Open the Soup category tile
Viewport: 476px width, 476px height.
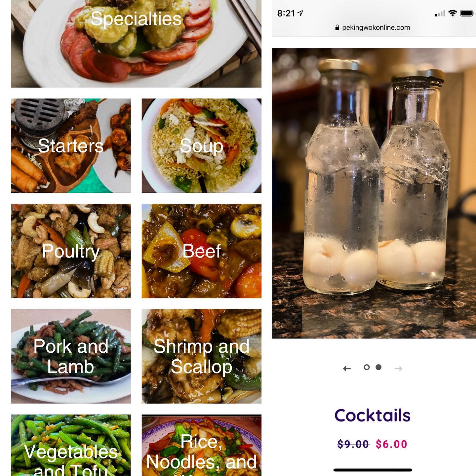pos(202,145)
